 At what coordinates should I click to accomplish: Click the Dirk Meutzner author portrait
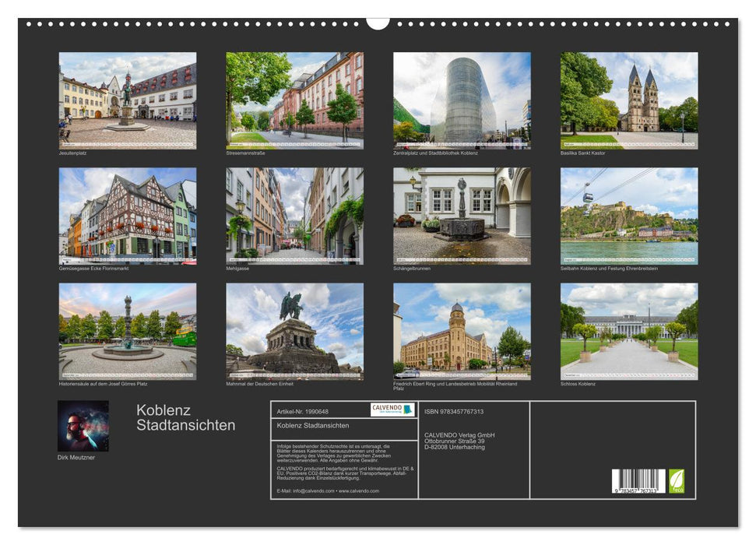click(82, 424)
